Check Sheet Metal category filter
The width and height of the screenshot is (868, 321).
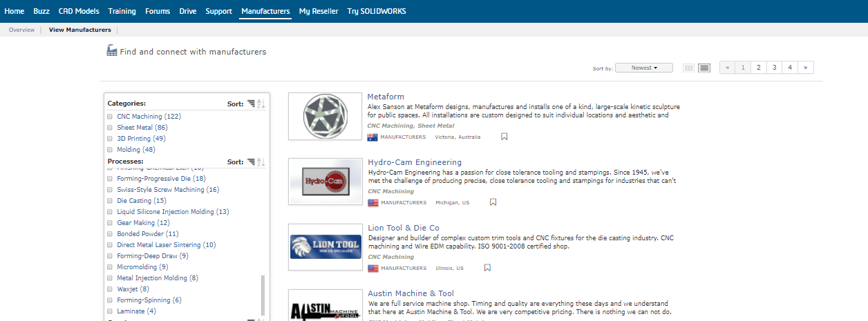(x=110, y=128)
